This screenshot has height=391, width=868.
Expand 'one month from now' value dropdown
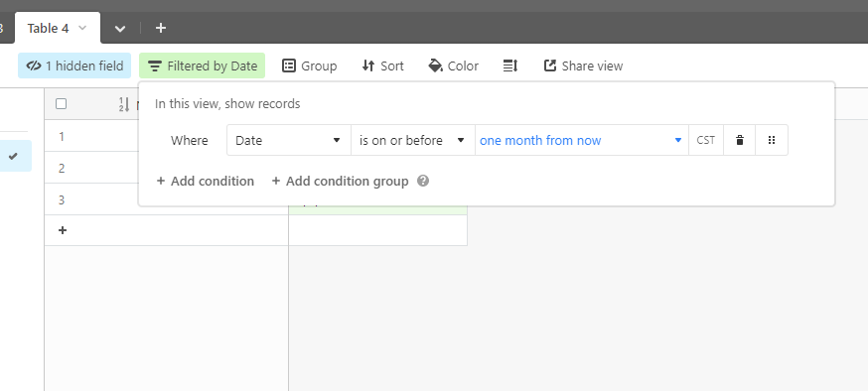pyautogui.click(x=582, y=141)
